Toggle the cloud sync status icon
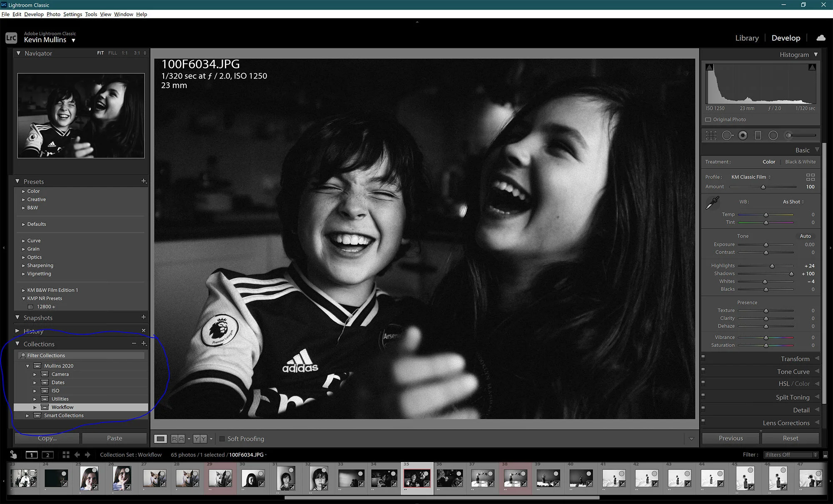833x504 pixels. [x=821, y=38]
